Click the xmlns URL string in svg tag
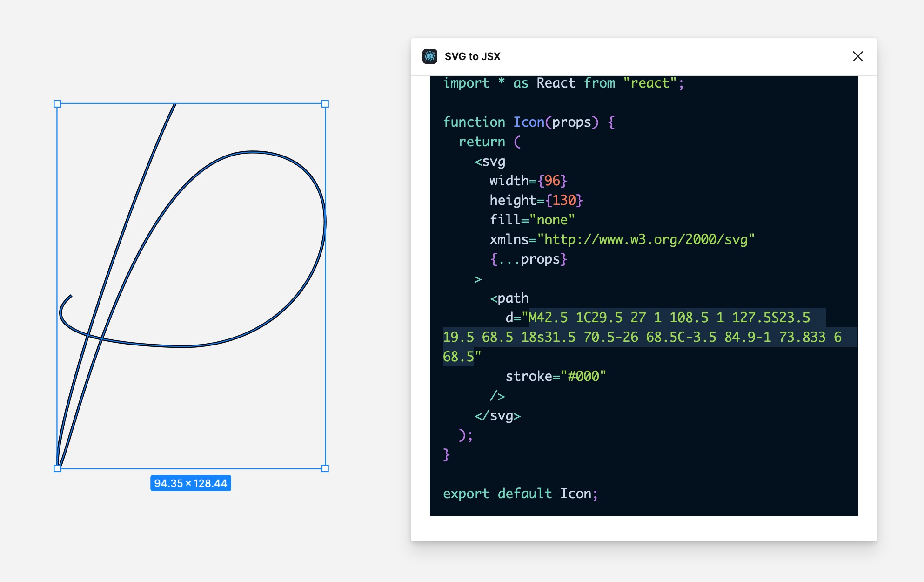 pyautogui.click(x=647, y=239)
